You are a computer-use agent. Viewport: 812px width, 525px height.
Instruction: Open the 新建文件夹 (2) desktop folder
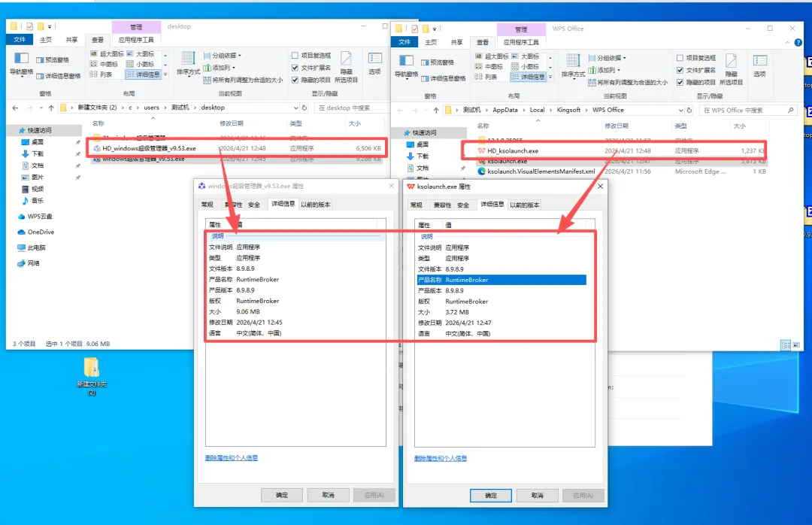tap(92, 376)
